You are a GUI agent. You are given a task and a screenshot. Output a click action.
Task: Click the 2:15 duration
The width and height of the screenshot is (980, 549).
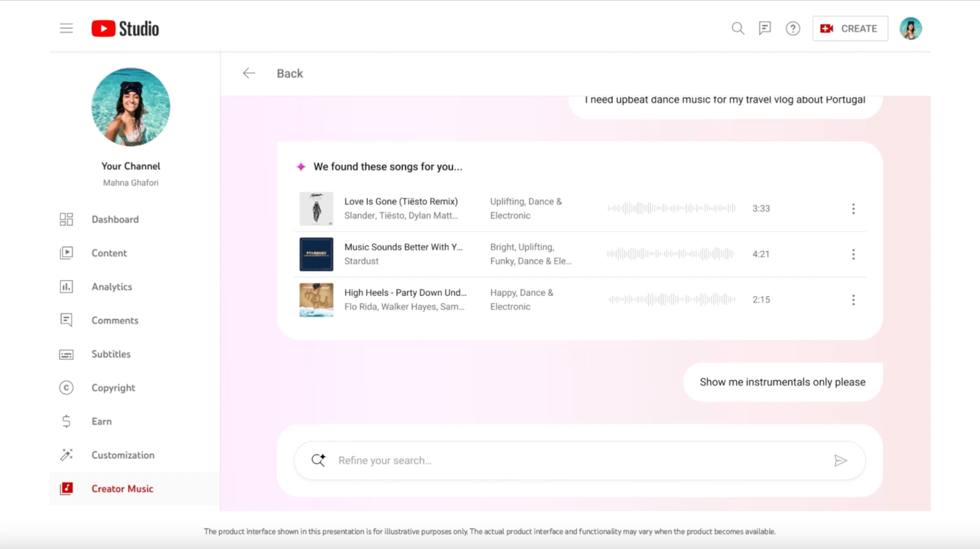(761, 300)
